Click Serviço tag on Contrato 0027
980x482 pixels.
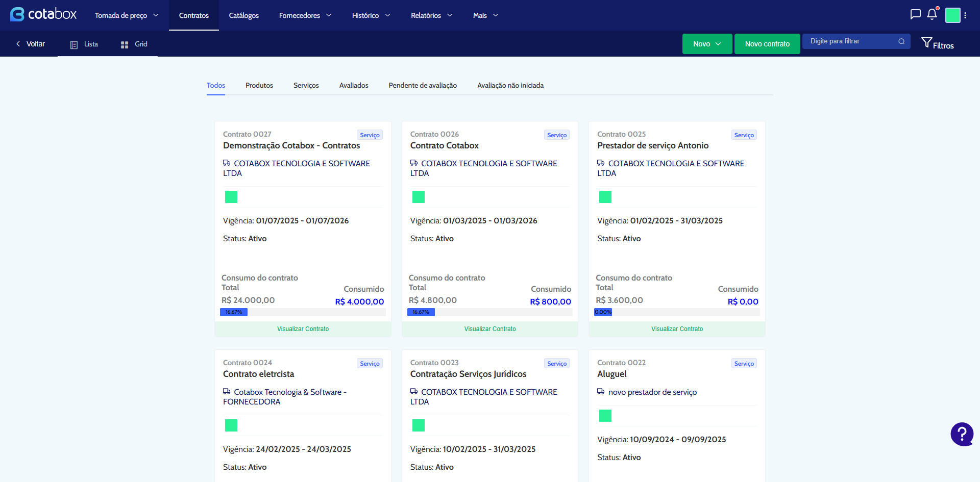click(x=370, y=135)
